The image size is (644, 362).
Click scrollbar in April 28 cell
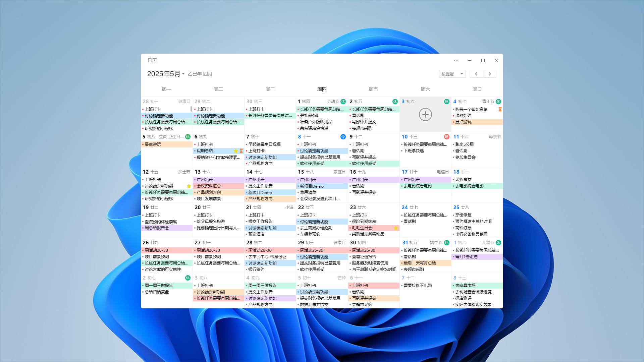191,109
